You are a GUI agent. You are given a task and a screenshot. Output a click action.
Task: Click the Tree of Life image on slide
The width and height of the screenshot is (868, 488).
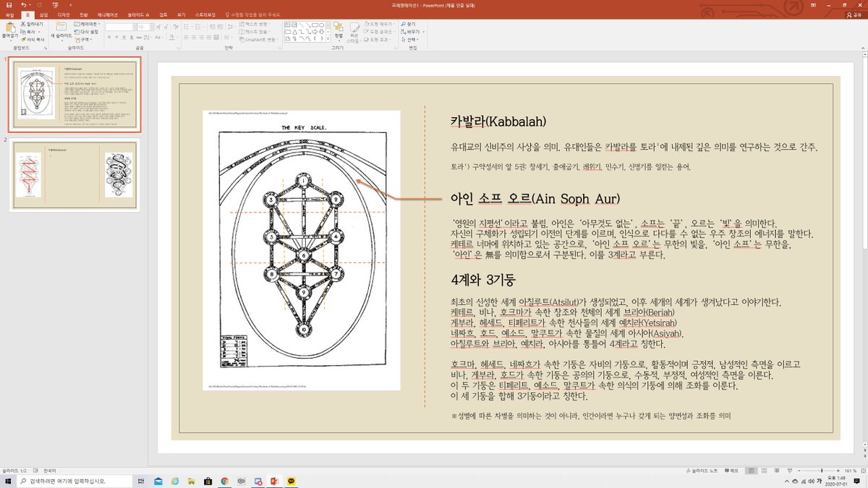302,250
